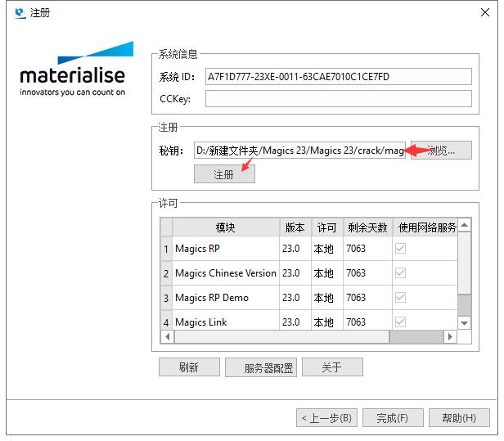The width and height of the screenshot is (504, 441).
Task: Select row header 3 in license table
Action: point(166,298)
